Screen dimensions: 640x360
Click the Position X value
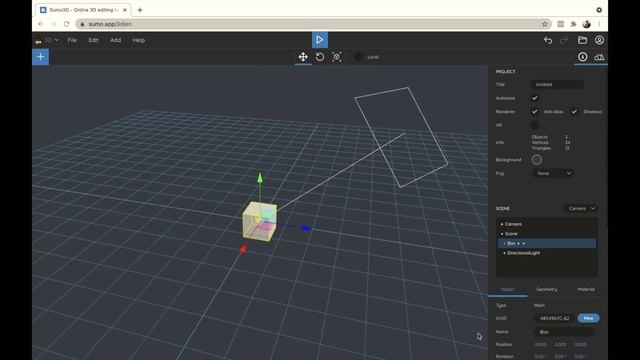(x=540, y=344)
